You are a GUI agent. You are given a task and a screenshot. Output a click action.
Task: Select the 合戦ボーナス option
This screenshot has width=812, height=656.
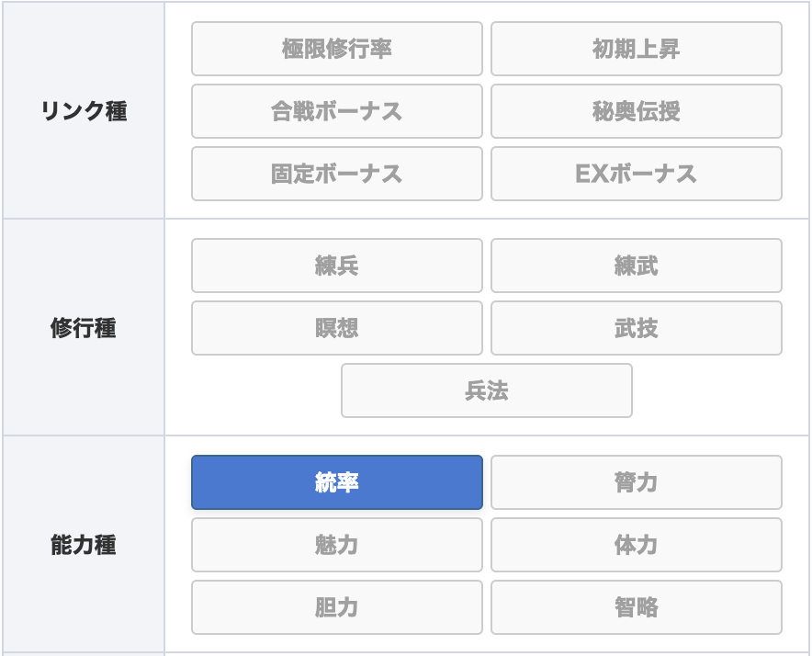pyautogui.click(x=336, y=111)
